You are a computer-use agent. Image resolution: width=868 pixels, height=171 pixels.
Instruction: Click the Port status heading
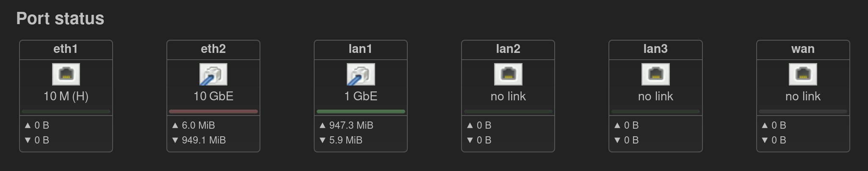(60, 19)
